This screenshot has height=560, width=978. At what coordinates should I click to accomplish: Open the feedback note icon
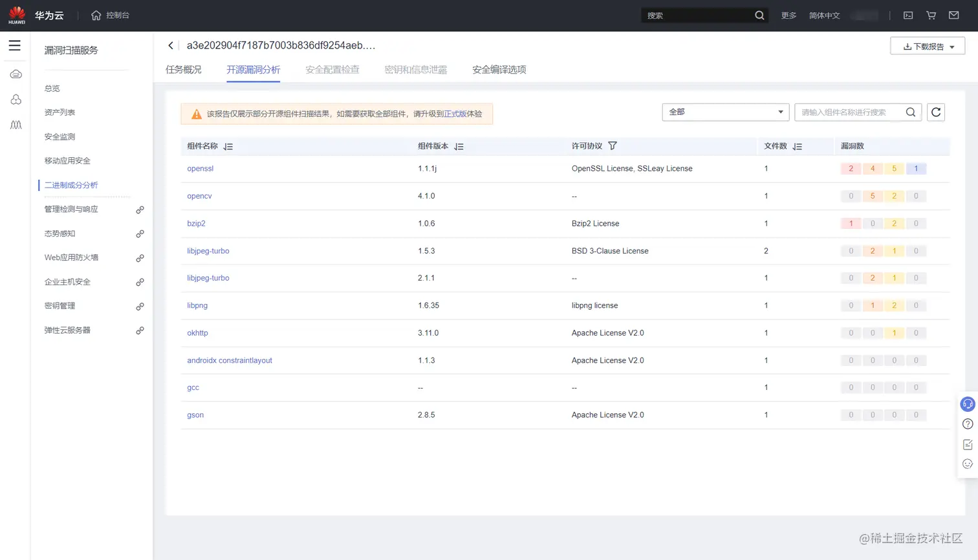[x=967, y=444]
